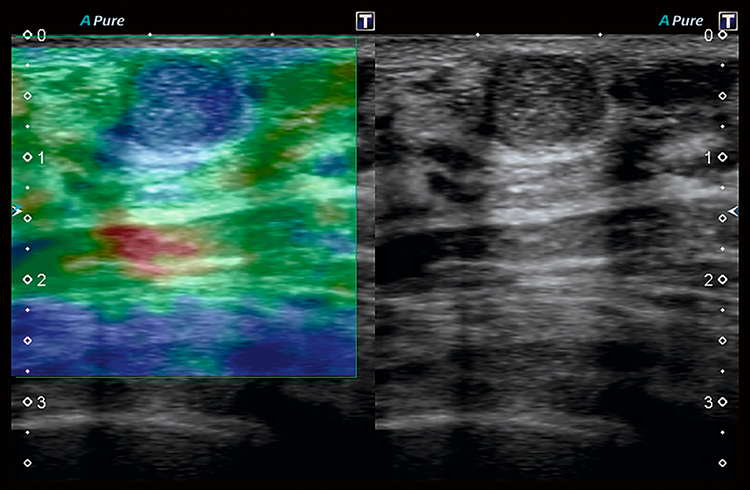Click depth marker 3 on left scale
This screenshot has height=490, width=750.
40,402
